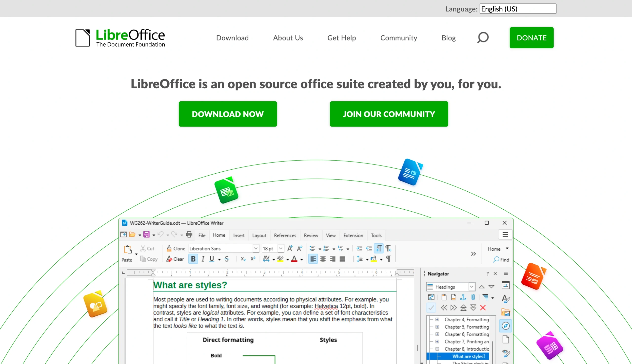Open the Insert tab
This screenshot has height=364, width=632.
pyautogui.click(x=239, y=236)
